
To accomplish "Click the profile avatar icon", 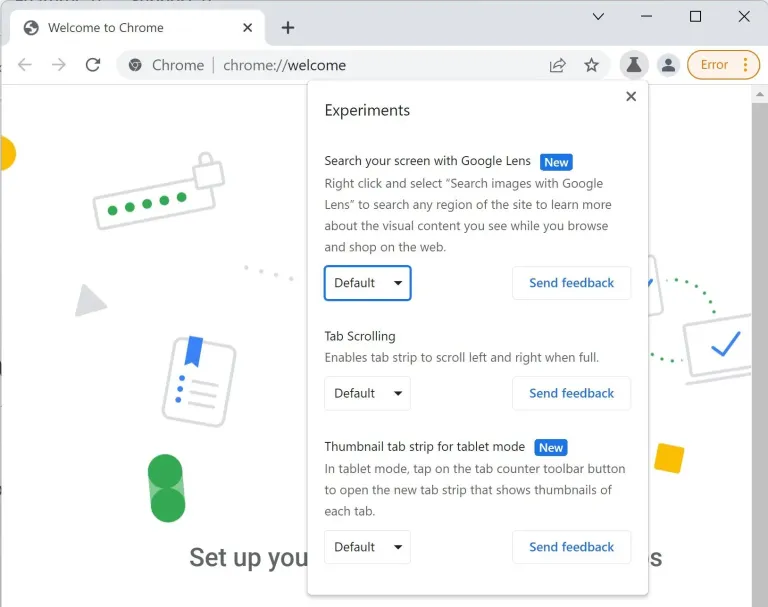I will (x=668, y=65).
